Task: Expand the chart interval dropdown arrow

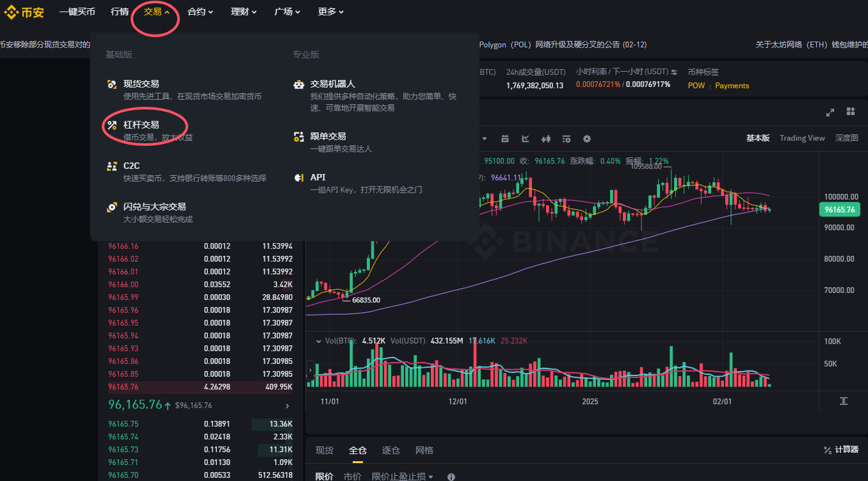Action: point(485,139)
